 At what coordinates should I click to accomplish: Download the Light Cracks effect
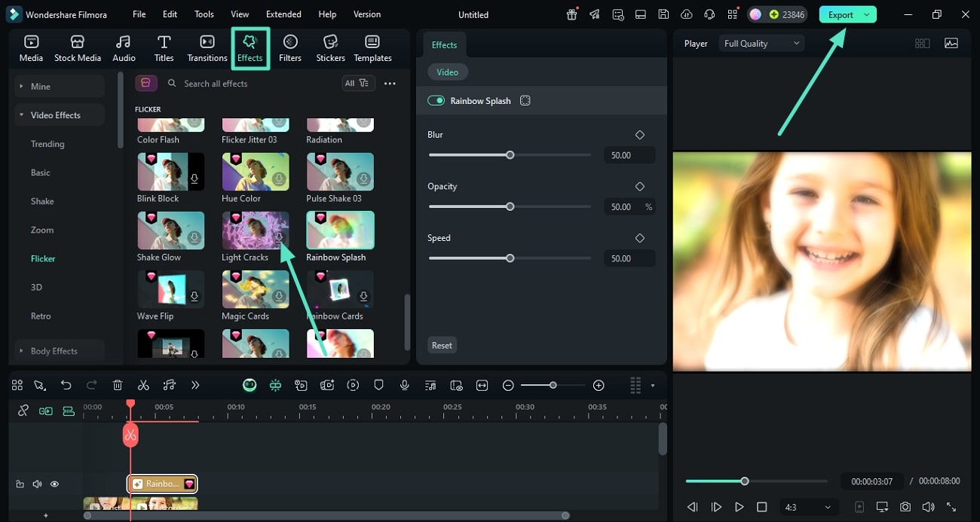pyautogui.click(x=279, y=238)
